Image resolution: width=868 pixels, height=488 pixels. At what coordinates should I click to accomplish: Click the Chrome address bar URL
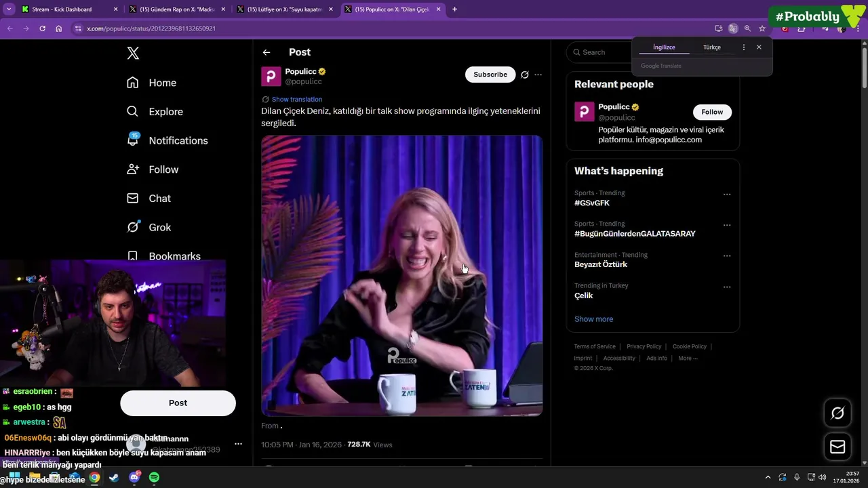(151, 28)
